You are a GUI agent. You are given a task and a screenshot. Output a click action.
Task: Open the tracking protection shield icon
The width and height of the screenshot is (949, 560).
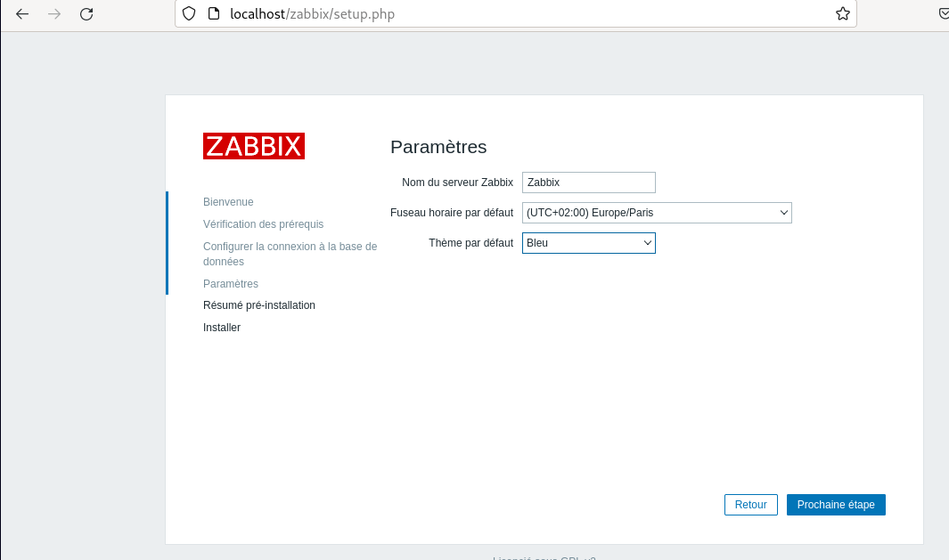coord(188,13)
